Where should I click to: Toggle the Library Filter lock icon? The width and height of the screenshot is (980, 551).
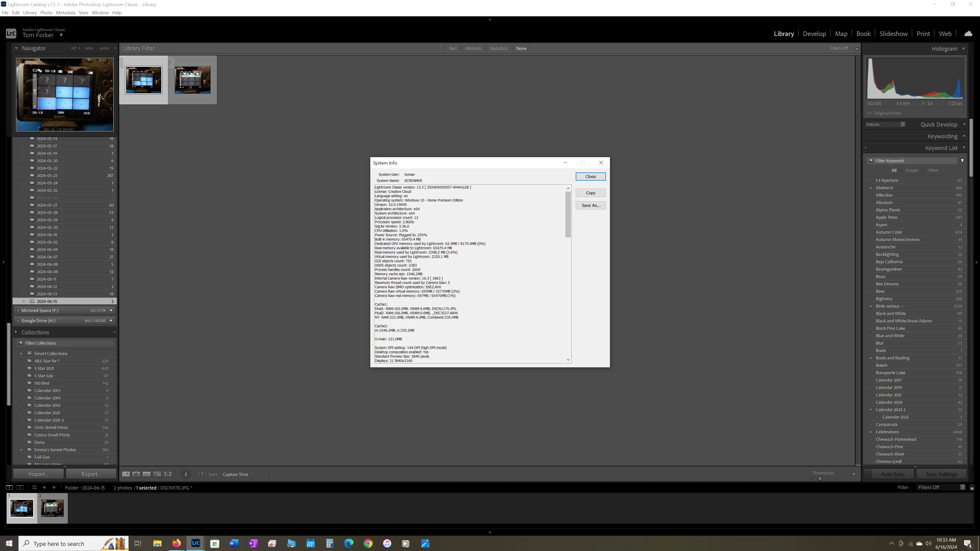tap(857, 48)
